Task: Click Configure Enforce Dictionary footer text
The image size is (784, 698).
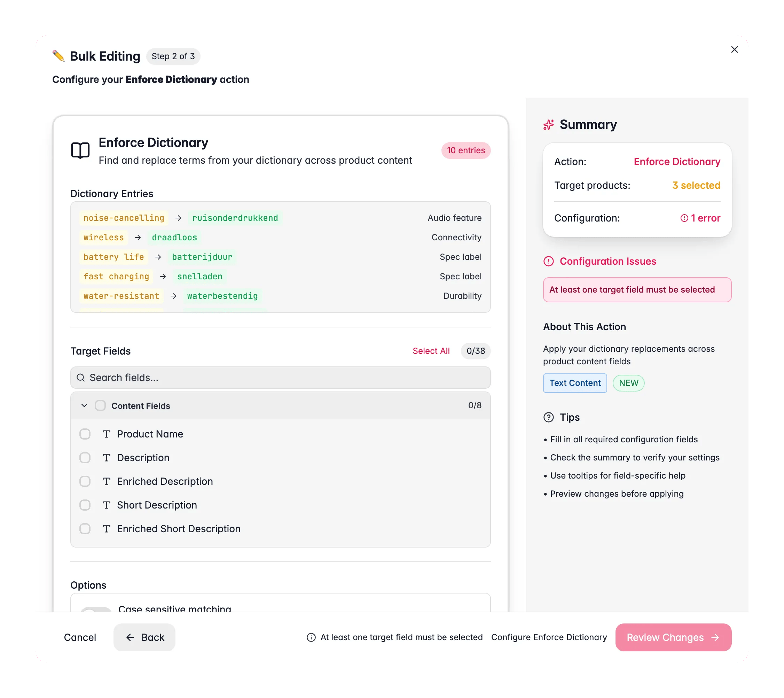Action: tap(549, 637)
